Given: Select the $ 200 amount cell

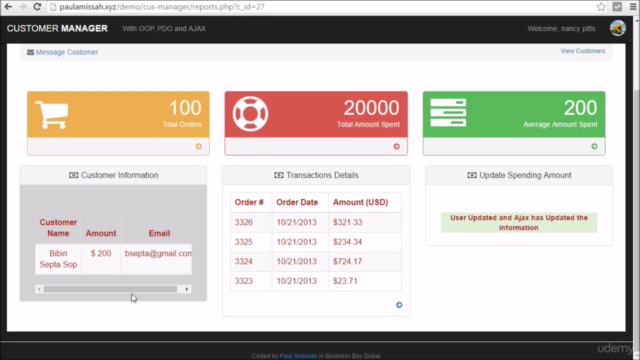Looking at the screenshot, I should click(x=101, y=259).
